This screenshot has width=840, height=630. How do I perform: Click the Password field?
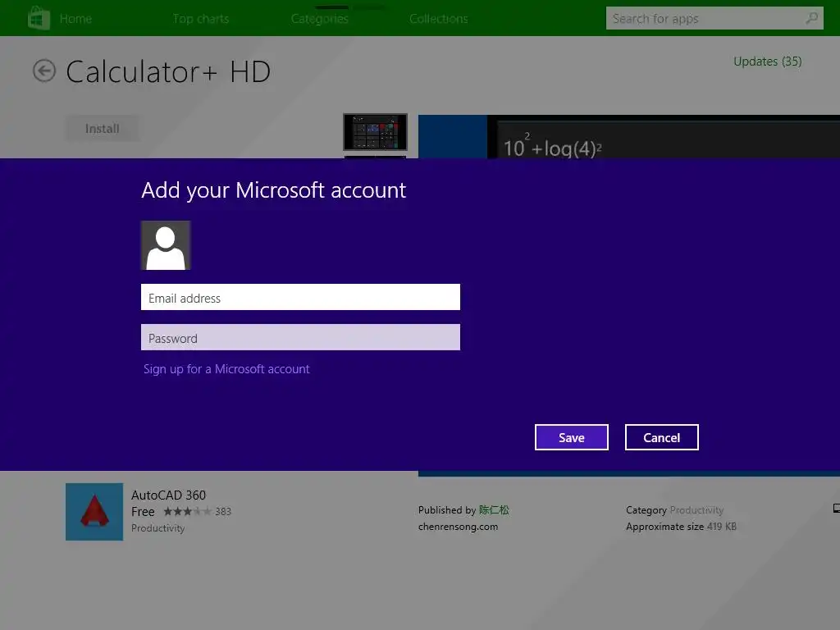tap(300, 337)
